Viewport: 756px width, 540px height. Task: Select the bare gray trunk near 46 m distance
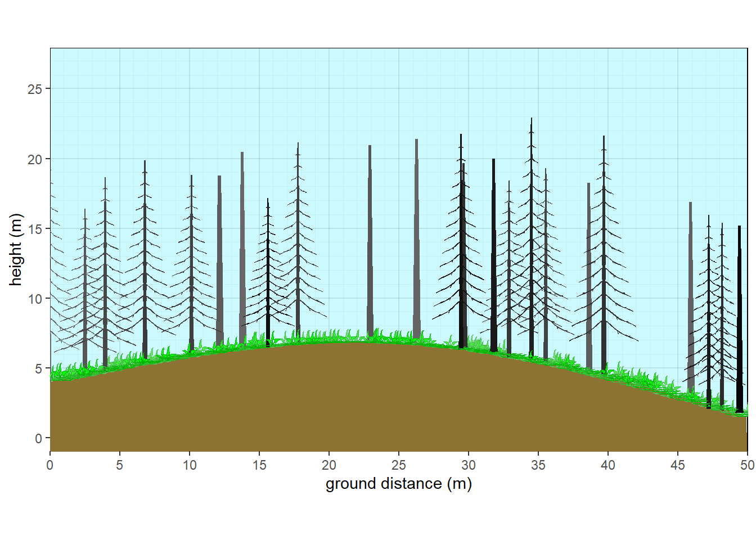690,292
